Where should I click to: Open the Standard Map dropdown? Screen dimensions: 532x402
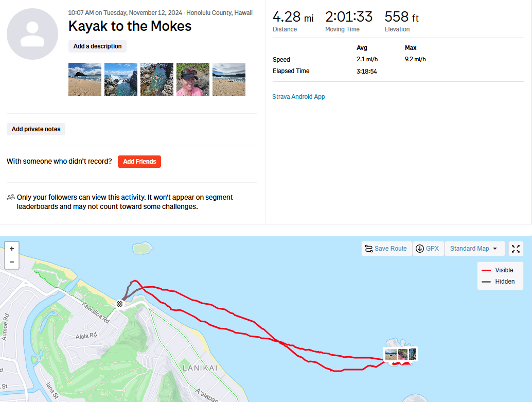coord(474,249)
